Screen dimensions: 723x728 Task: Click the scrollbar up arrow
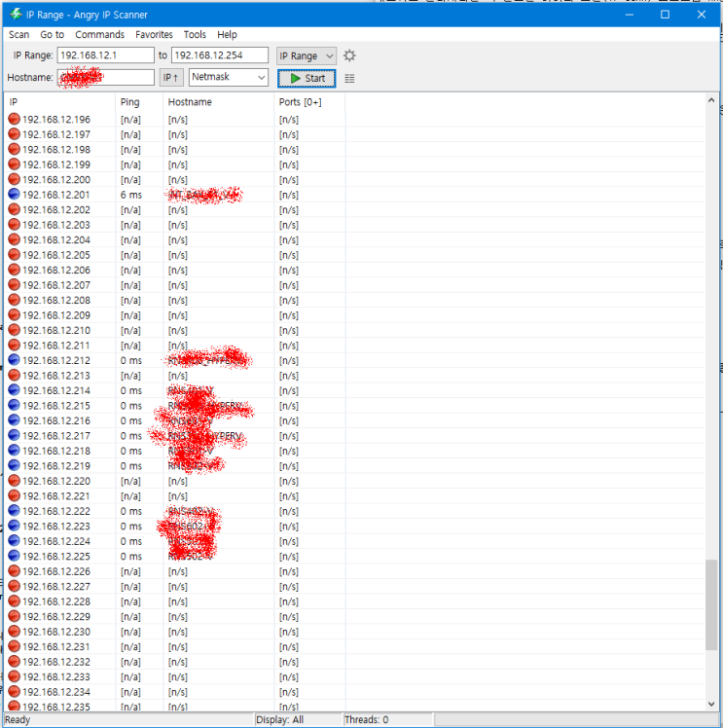click(x=711, y=100)
